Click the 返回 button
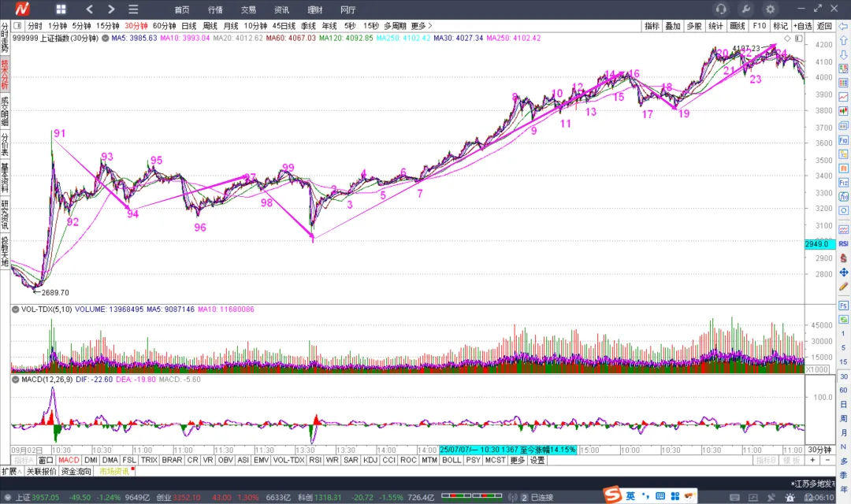The image size is (851, 504). tap(824, 25)
